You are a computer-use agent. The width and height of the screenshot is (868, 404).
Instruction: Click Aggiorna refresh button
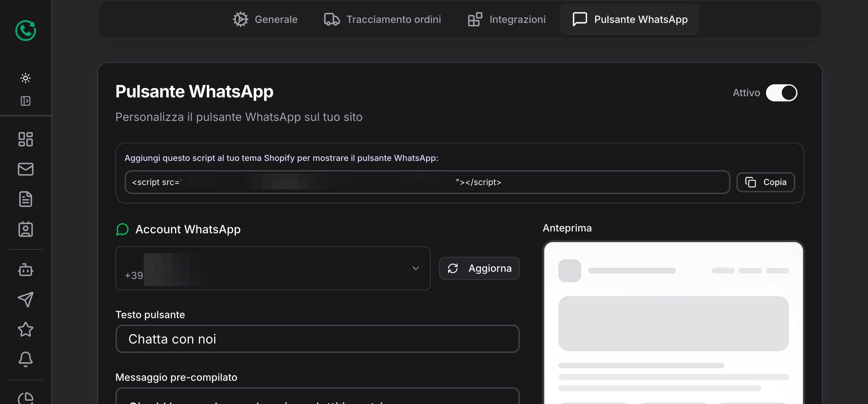[x=479, y=268]
